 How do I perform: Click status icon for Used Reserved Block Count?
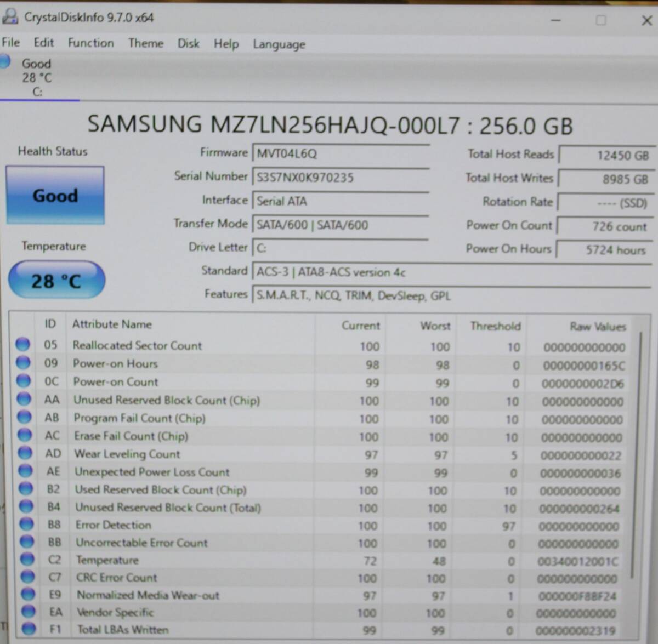click(x=26, y=488)
